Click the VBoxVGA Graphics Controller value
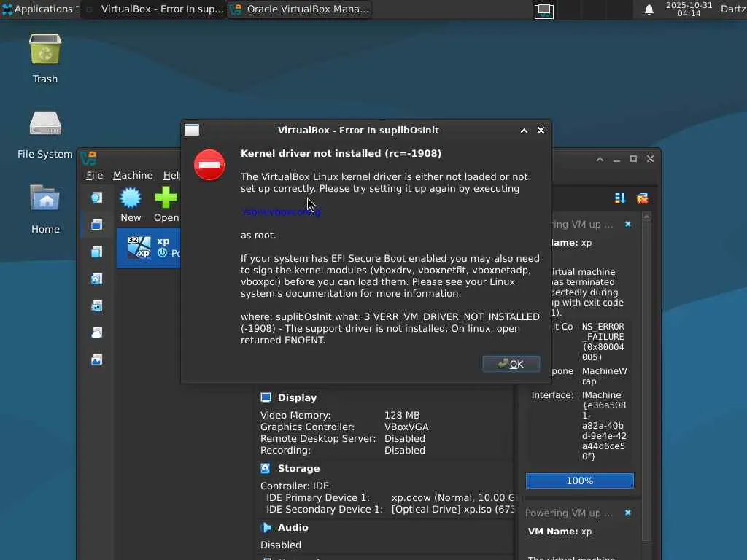 click(x=406, y=427)
